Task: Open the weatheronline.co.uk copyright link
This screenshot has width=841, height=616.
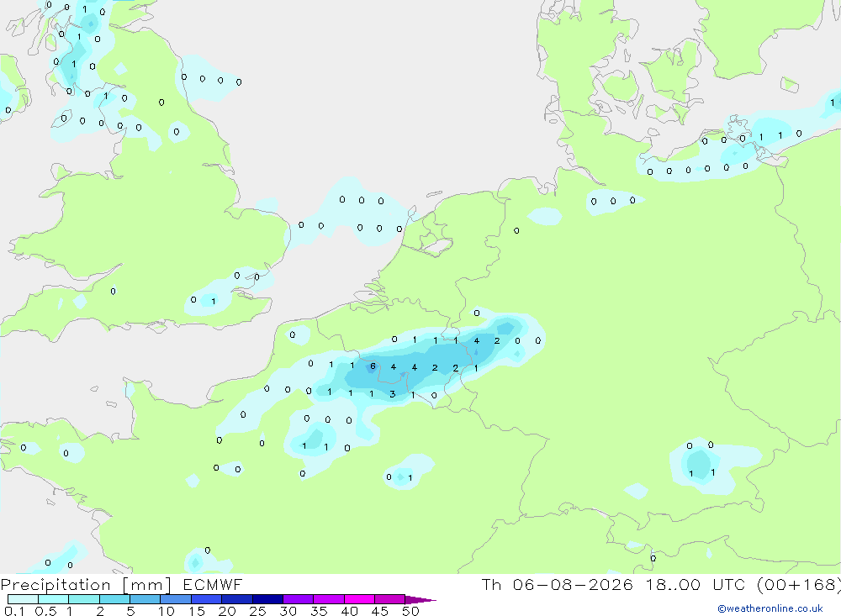Action: tap(770, 608)
